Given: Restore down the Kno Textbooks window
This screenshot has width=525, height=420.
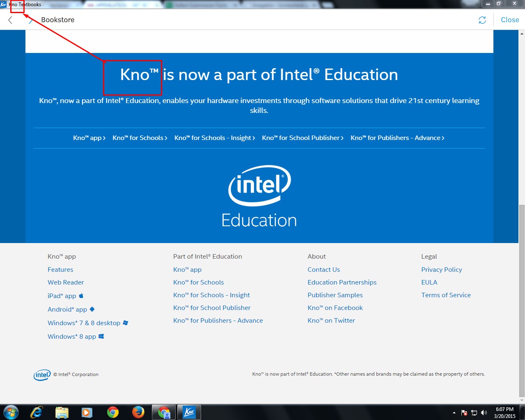Looking at the screenshot, I should [499, 4].
